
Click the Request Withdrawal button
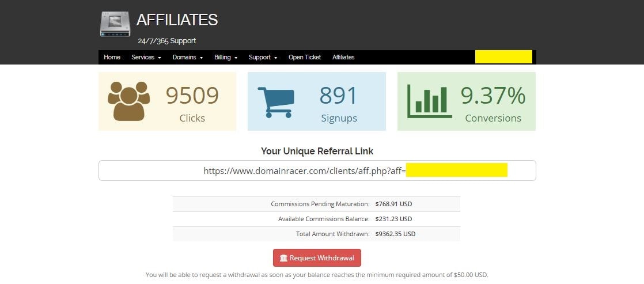pyautogui.click(x=317, y=258)
